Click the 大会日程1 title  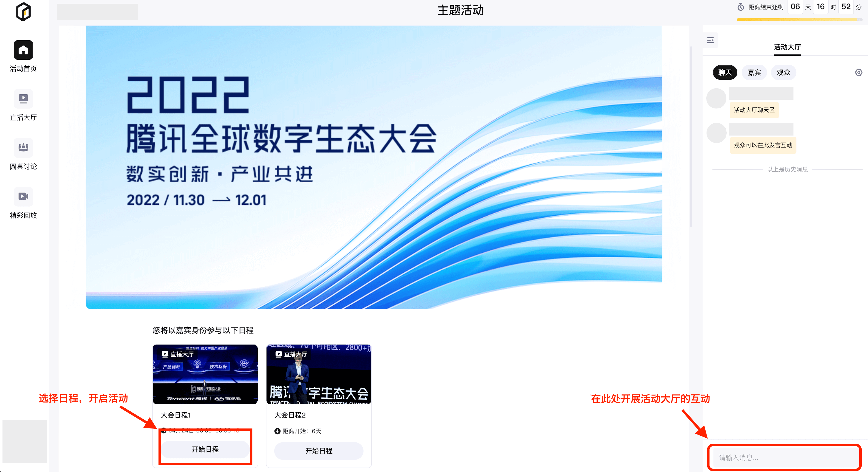176,415
